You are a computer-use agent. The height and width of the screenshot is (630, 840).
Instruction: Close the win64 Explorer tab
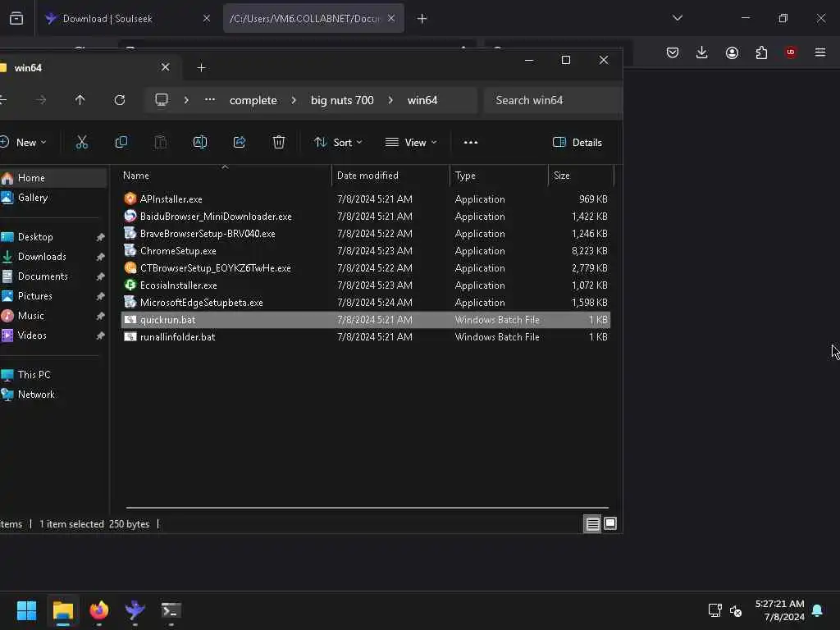[x=166, y=67]
